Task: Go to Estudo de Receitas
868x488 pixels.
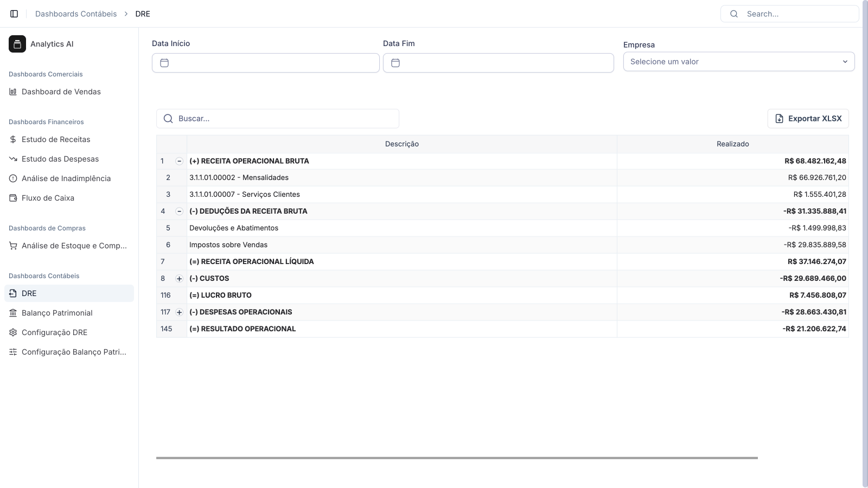Action: coord(56,139)
